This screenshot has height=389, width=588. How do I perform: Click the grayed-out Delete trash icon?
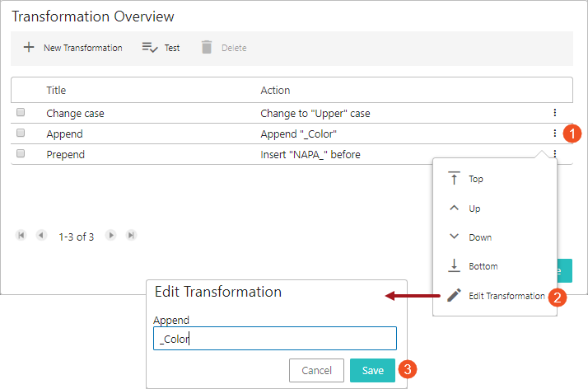pyautogui.click(x=207, y=47)
